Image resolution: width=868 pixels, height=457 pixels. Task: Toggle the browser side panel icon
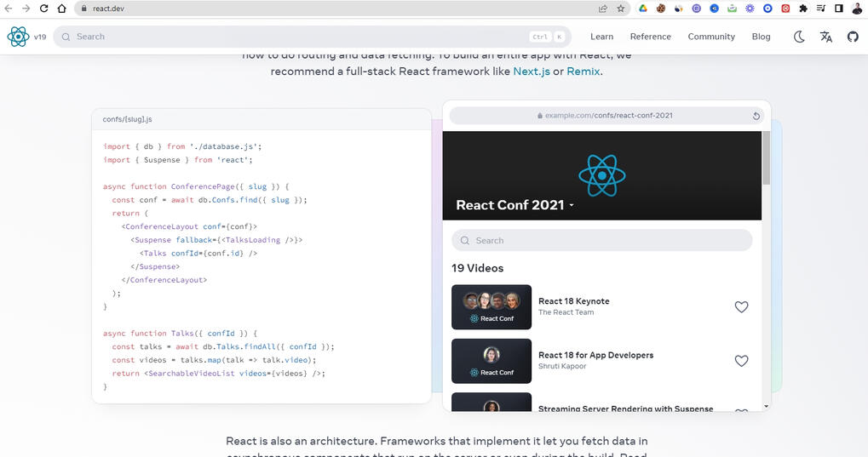(839, 9)
